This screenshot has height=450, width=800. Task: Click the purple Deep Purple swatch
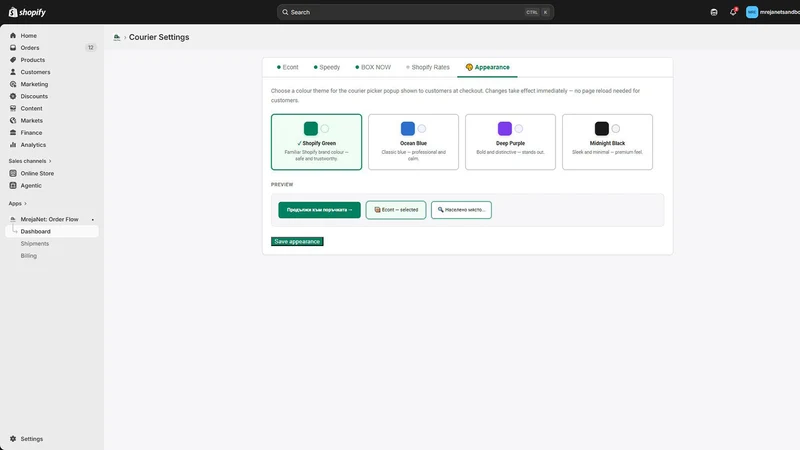505,129
